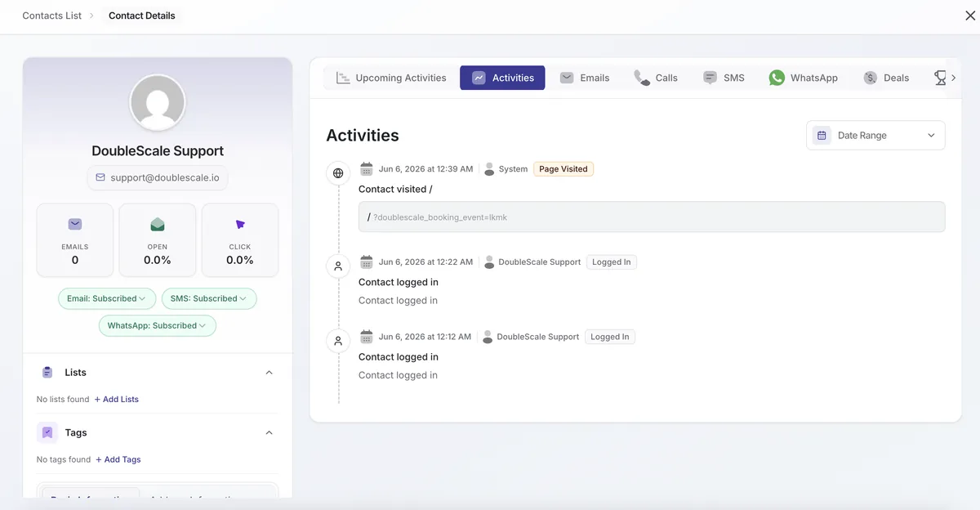The height and width of the screenshot is (510, 980).
Task: Click the Click rate cursor icon
Action: tap(240, 224)
